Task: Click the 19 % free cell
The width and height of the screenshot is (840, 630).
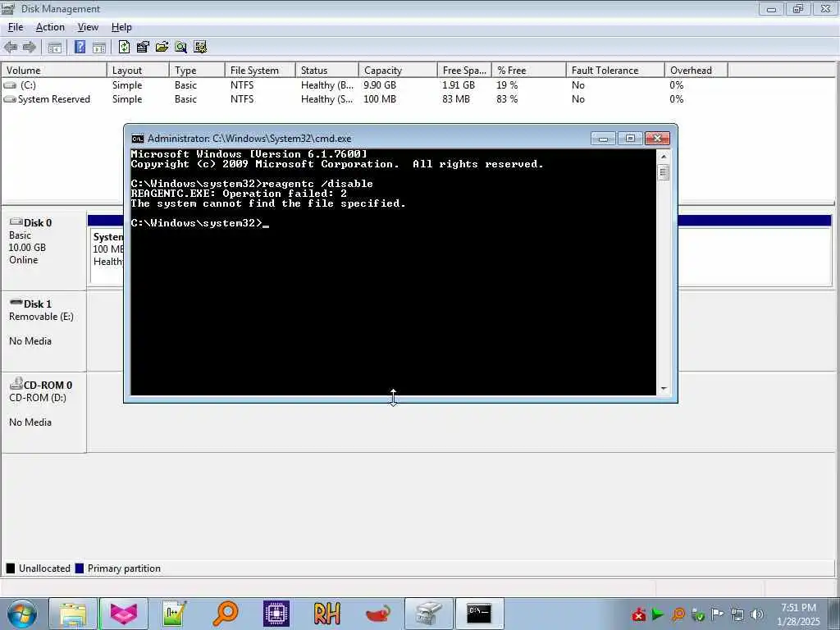Action: click(507, 85)
